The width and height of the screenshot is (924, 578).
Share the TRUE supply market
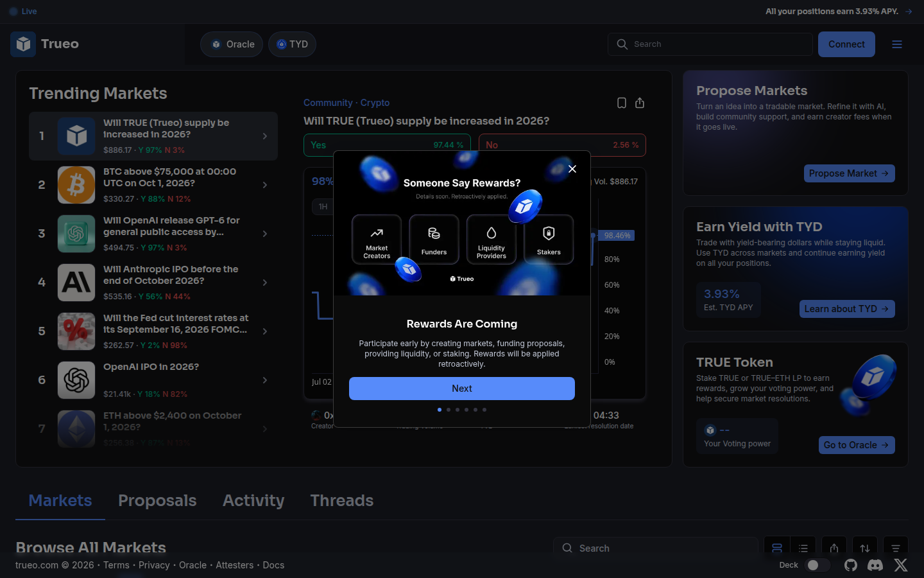click(x=640, y=103)
